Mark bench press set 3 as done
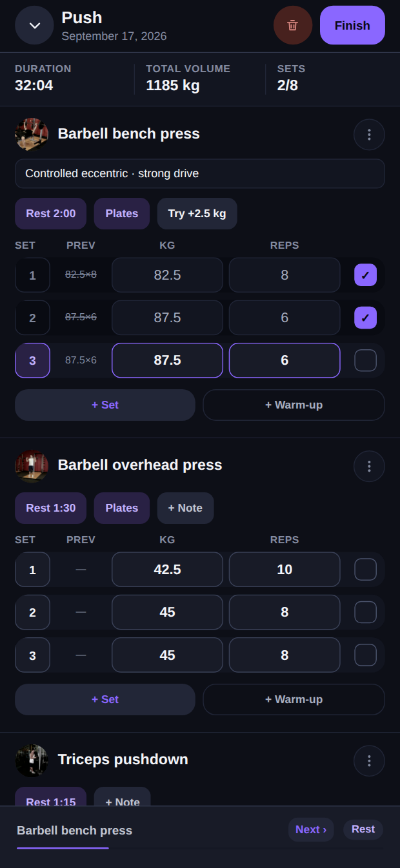Image resolution: width=400 pixels, height=868 pixels. 365,360
